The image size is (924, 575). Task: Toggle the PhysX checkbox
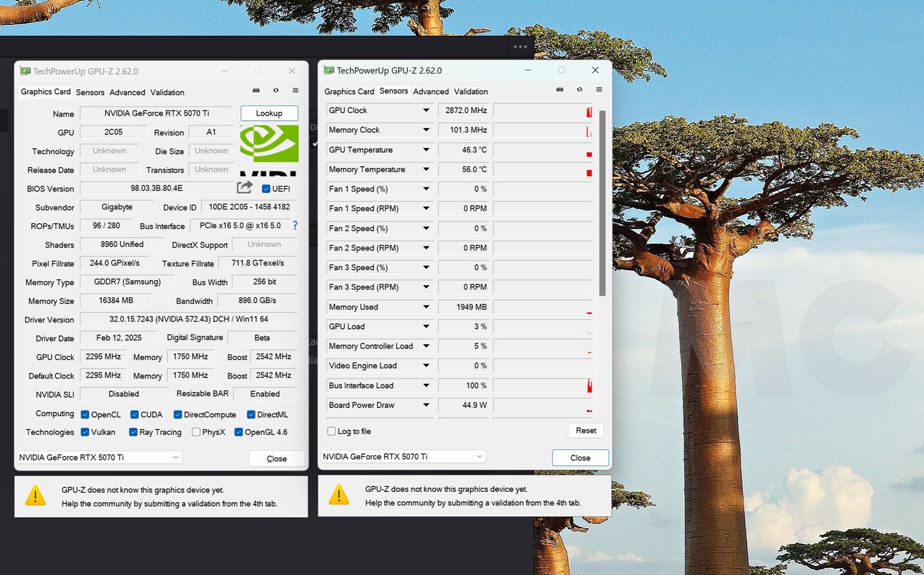(x=196, y=432)
